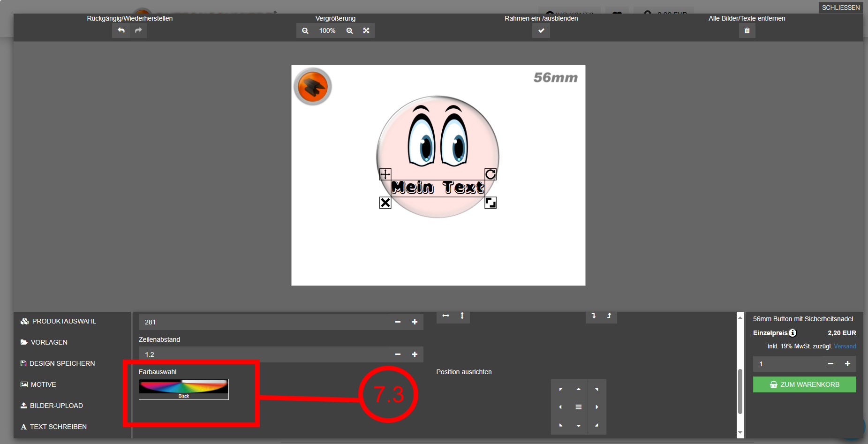Screen dimensions: 868x444
Task: Open Bilder-Upload in the sidebar
Action: click(x=52, y=406)
